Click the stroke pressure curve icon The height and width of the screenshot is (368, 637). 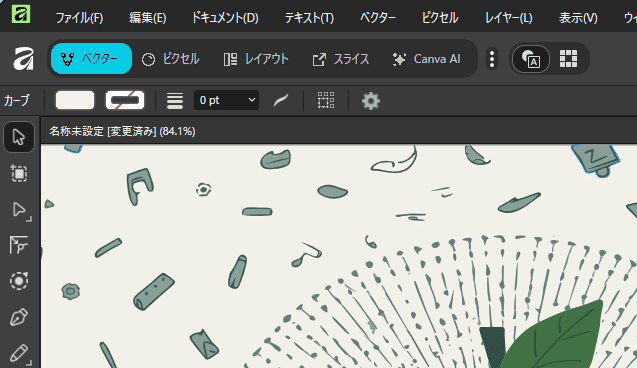(x=281, y=100)
